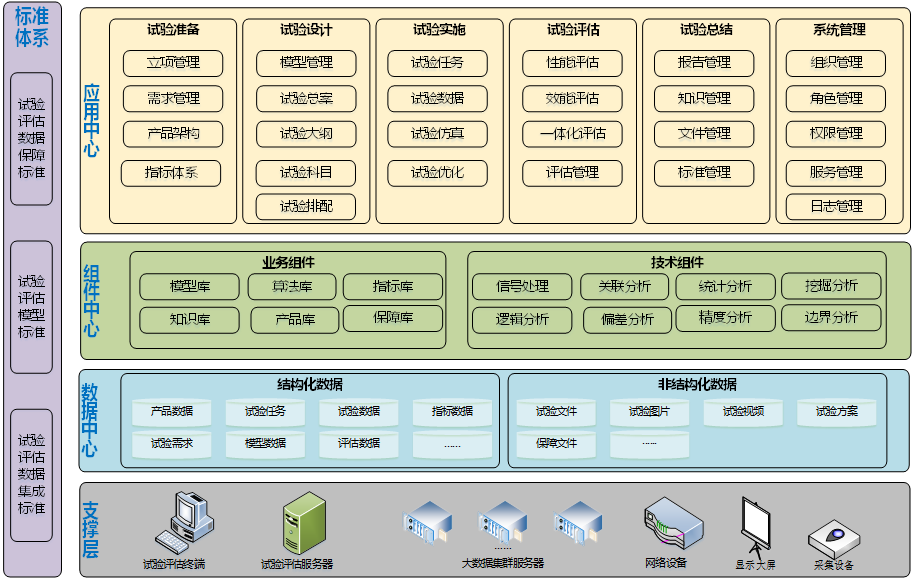Click the 报告管理 button
Viewport: 916px width, 579px height.
pyautogui.click(x=704, y=63)
